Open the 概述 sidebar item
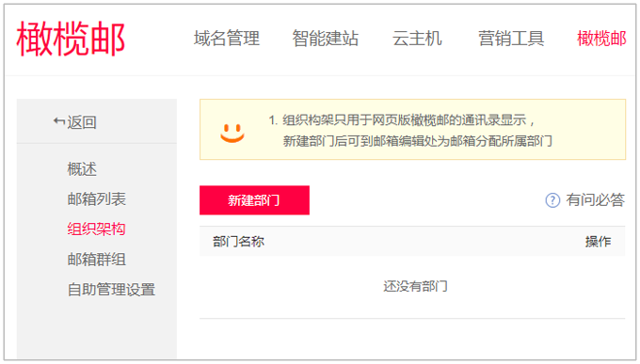 82,169
